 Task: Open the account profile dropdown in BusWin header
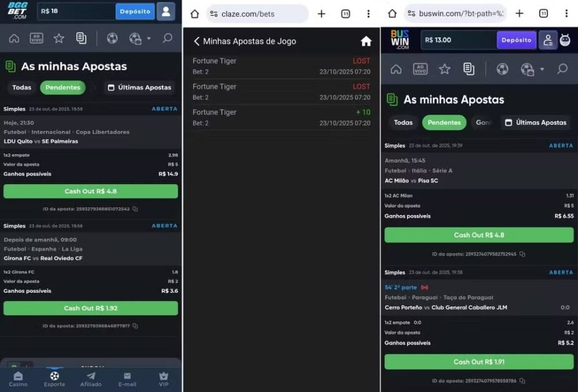click(x=547, y=39)
